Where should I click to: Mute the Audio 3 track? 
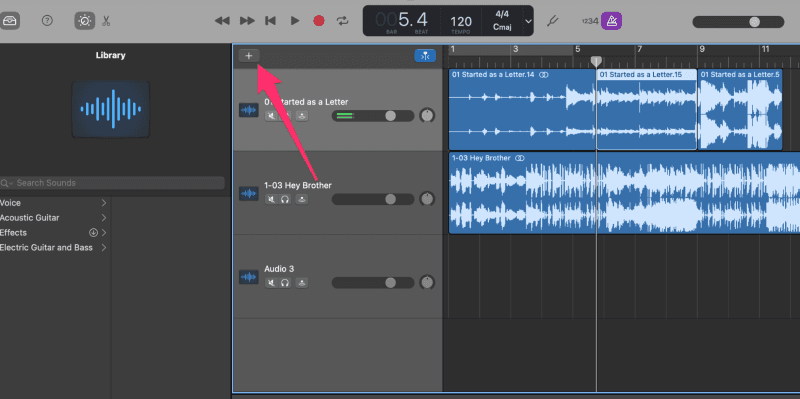271,283
